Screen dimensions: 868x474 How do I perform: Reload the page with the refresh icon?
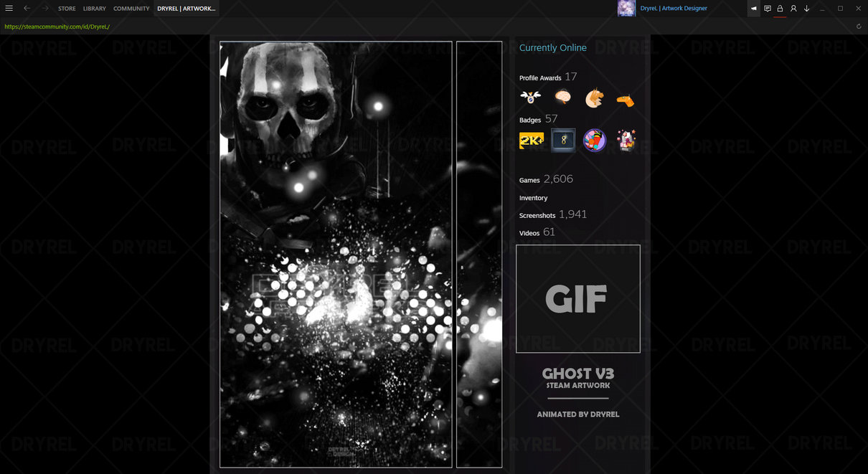[859, 27]
